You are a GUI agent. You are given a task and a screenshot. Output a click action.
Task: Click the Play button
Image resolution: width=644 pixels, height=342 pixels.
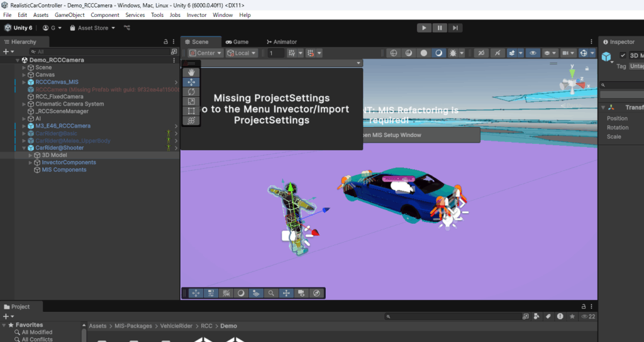pyautogui.click(x=425, y=28)
